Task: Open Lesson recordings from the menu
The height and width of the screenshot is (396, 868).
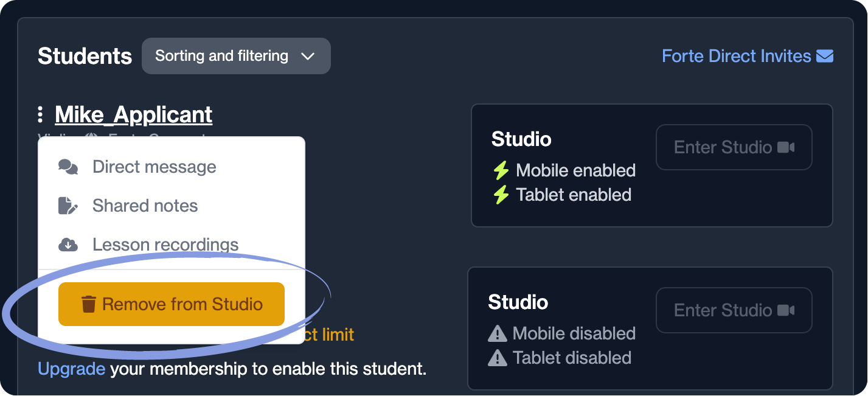Action: 165,245
